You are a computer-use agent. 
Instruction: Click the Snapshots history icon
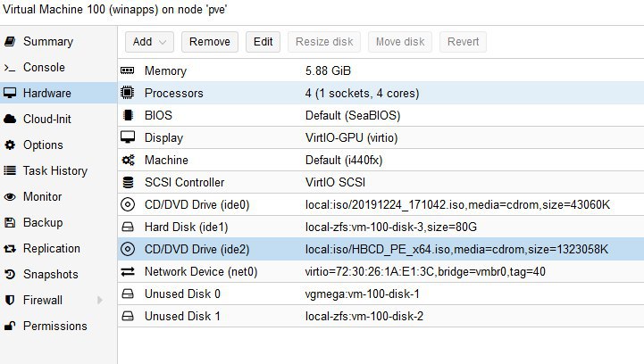(10, 274)
